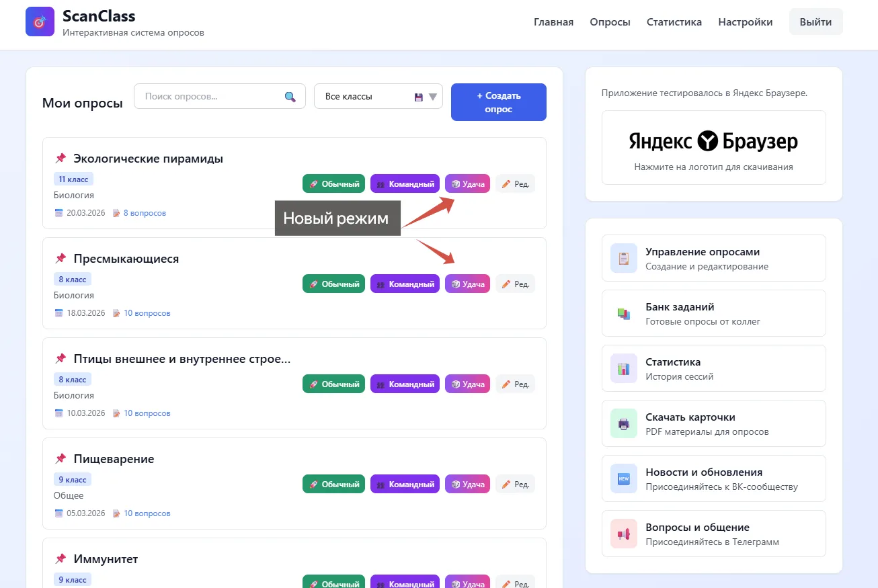Click the magnifier icon in search field
This screenshot has width=878, height=588.
(x=290, y=97)
